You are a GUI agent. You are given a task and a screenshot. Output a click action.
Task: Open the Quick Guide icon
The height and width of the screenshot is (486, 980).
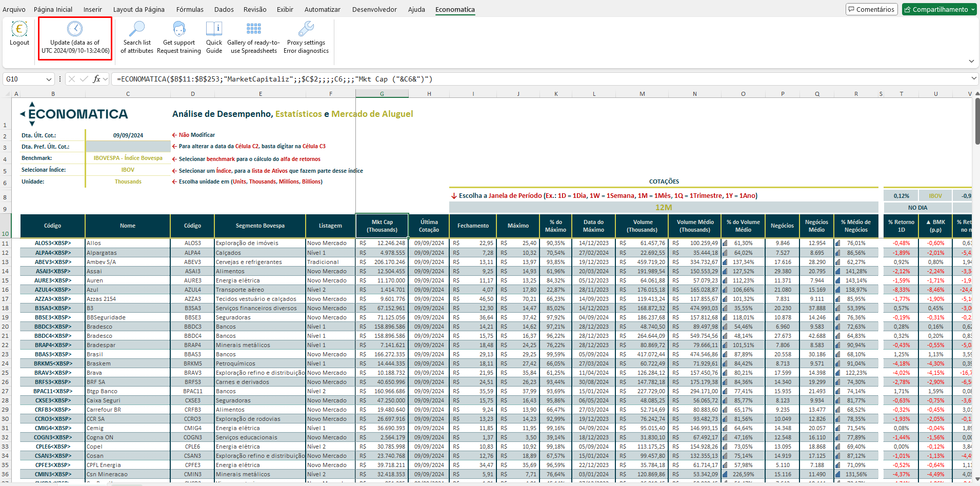click(x=214, y=29)
